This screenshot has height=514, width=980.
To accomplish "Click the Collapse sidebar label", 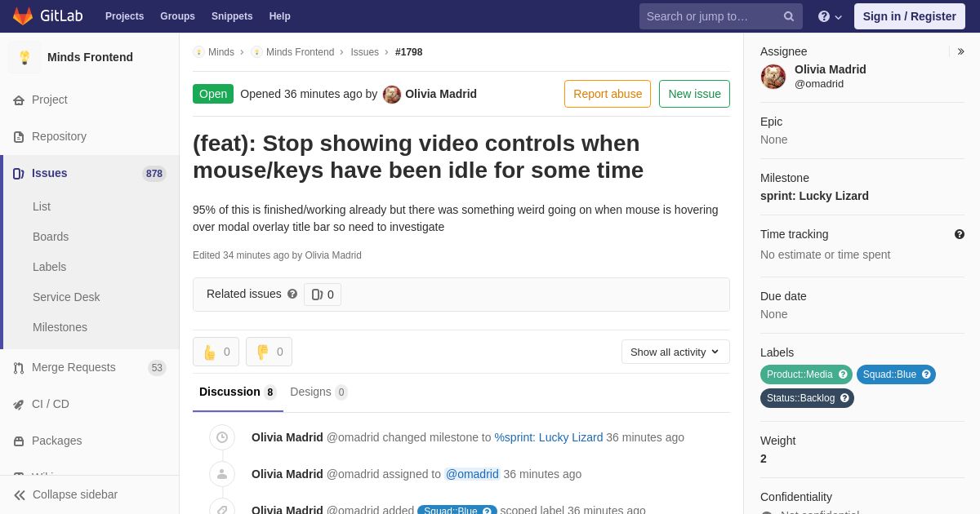I will coord(75,494).
